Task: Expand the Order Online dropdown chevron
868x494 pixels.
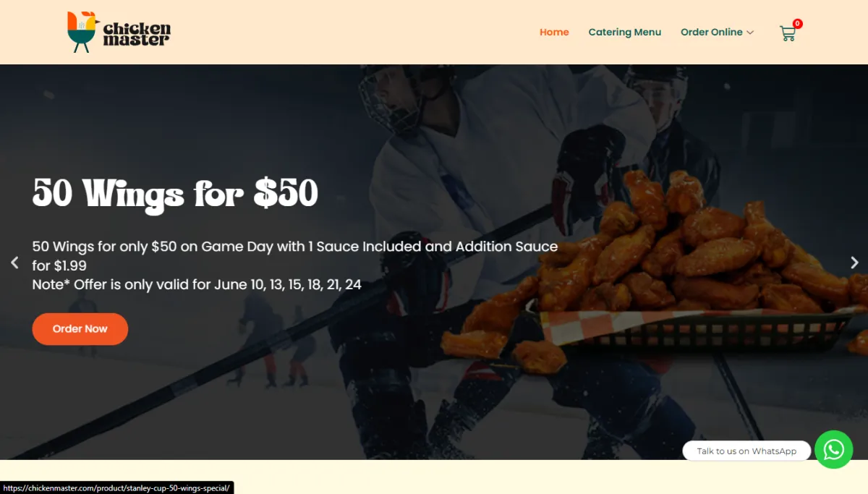Action: point(750,33)
